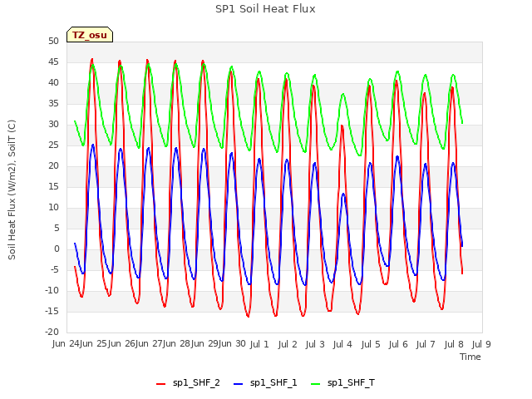Click the Jul 4 red curve's reduced peak

pos(342,126)
